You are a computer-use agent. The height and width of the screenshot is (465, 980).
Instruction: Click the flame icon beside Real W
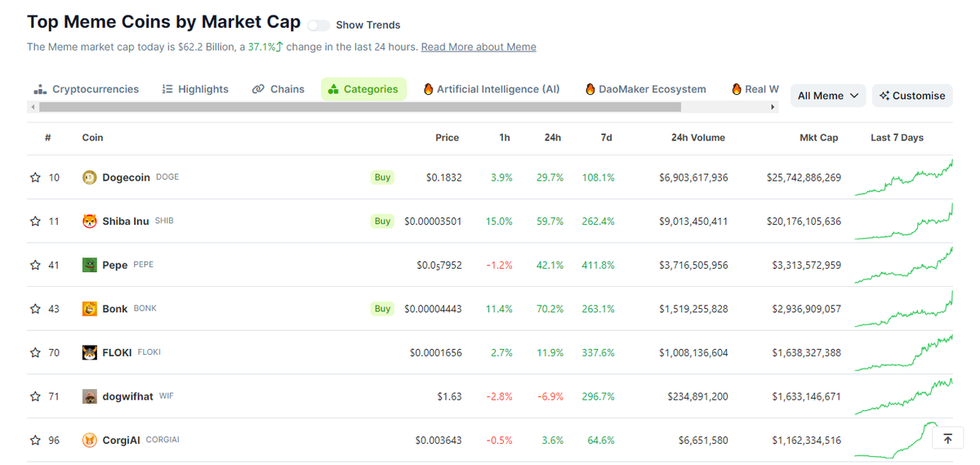(x=737, y=89)
